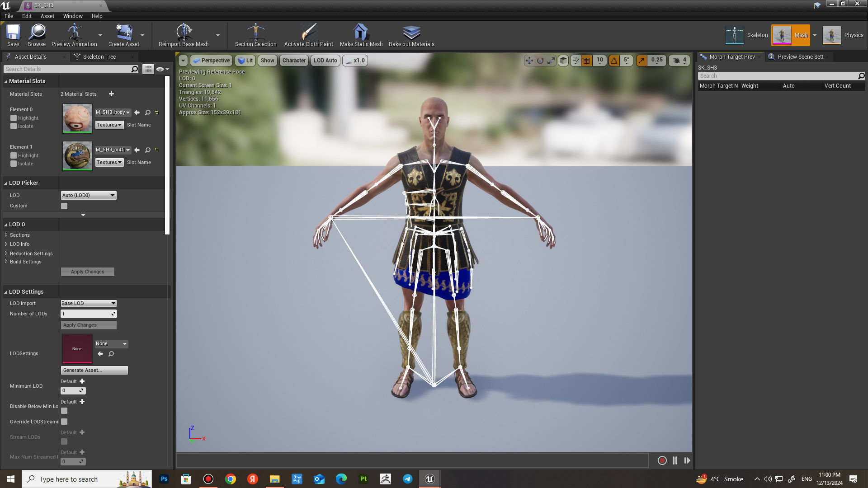The width and height of the screenshot is (868, 488).
Task: Toggle scale snapping icon
Action: coord(642,61)
